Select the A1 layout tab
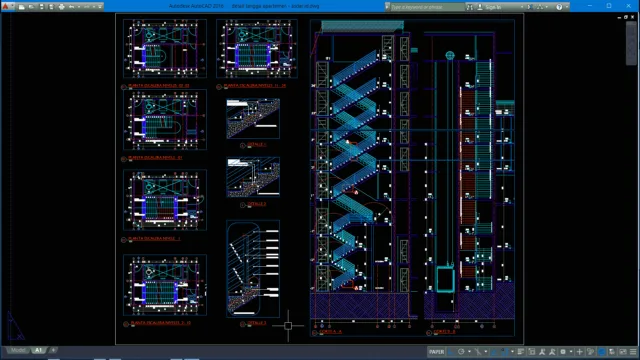 tap(38, 350)
